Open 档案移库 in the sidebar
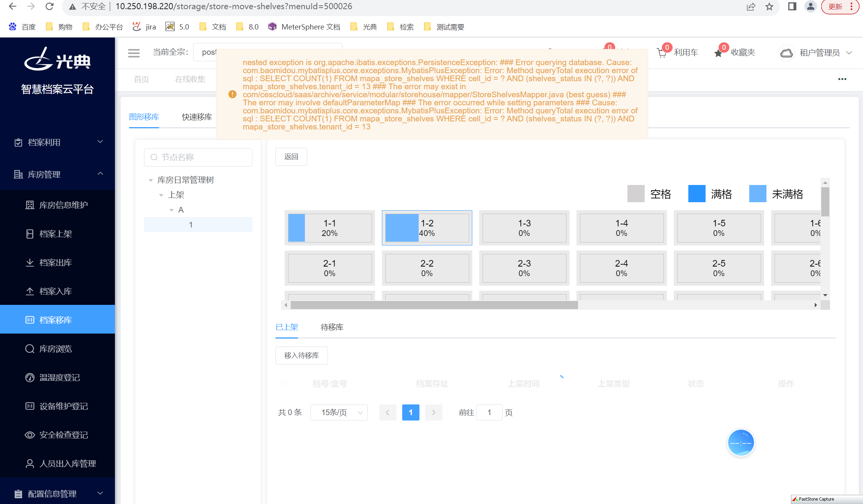 (x=57, y=319)
